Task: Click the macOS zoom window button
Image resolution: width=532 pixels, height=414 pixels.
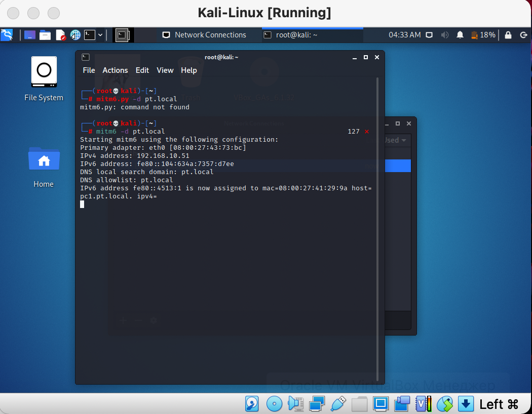Action: (54, 13)
